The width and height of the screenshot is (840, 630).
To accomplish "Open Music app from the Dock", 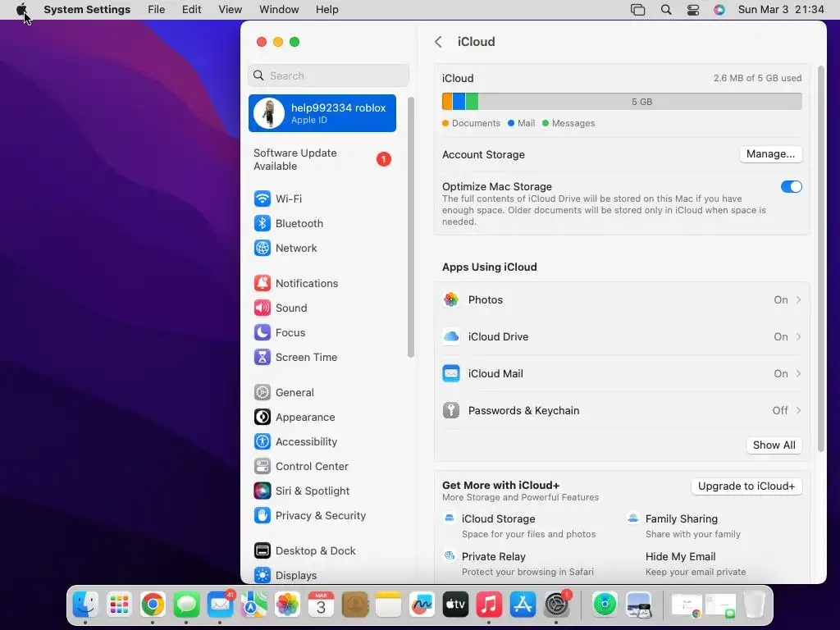I will pyautogui.click(x=489, y=605).
